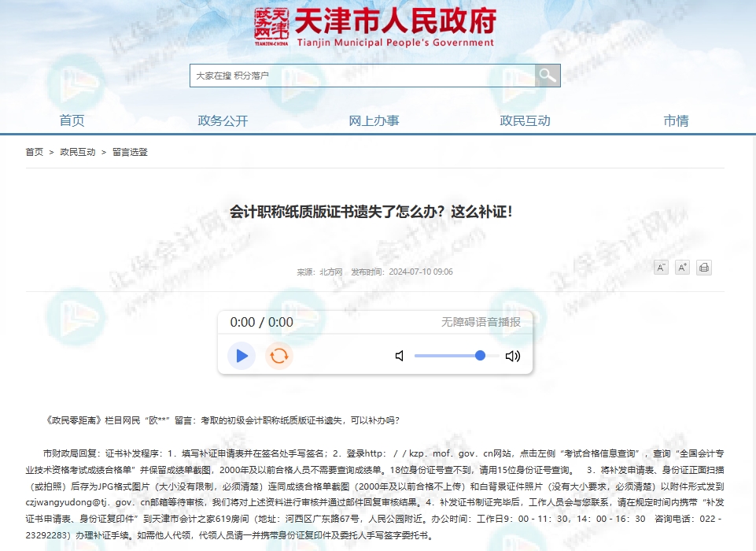Print the article using the printer icon
Screen dimensions: 756x551
(x=703, y=268)
